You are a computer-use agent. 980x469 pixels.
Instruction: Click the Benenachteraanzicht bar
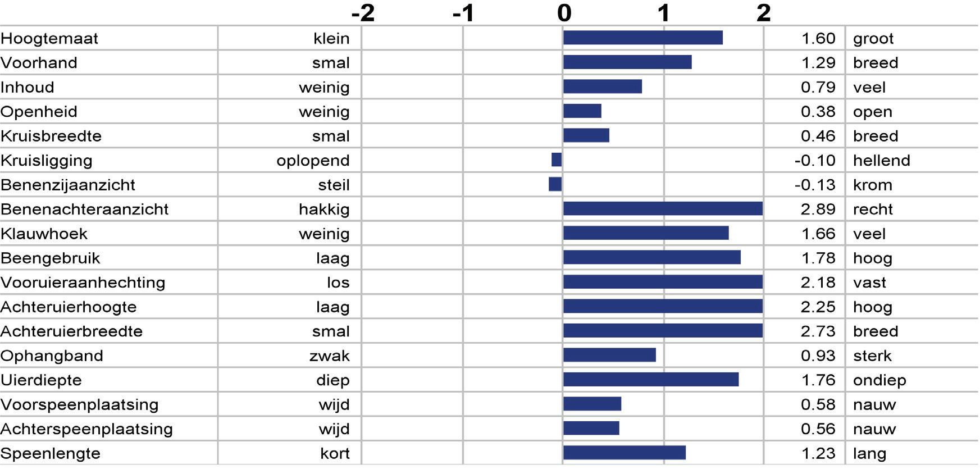pyautogui.click(x=663, y=209)
